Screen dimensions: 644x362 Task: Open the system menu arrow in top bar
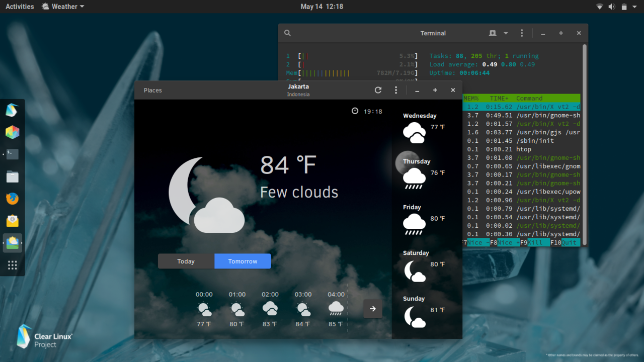(635, 7)
